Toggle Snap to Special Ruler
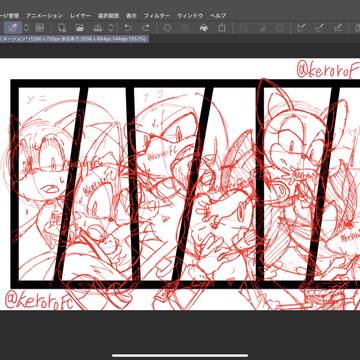 320,28
